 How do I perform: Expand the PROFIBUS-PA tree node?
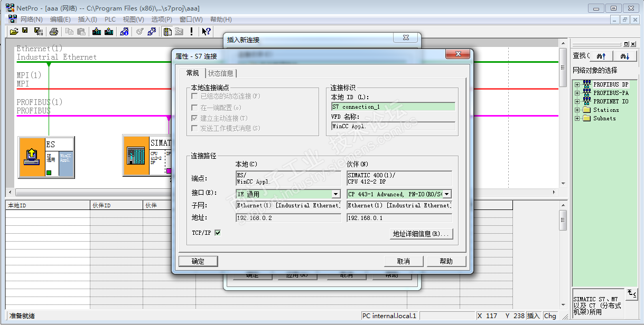point(577,93)
